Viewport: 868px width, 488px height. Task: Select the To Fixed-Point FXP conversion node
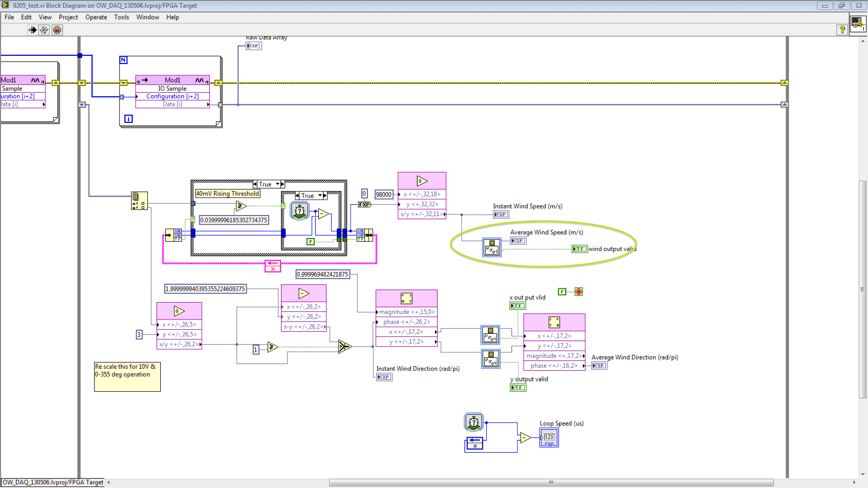[364, 204]
